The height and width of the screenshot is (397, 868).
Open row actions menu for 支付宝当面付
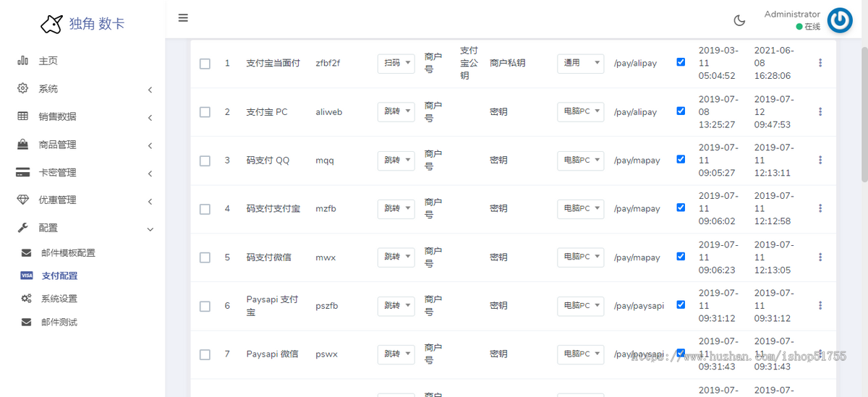click(x=820, y=63)
